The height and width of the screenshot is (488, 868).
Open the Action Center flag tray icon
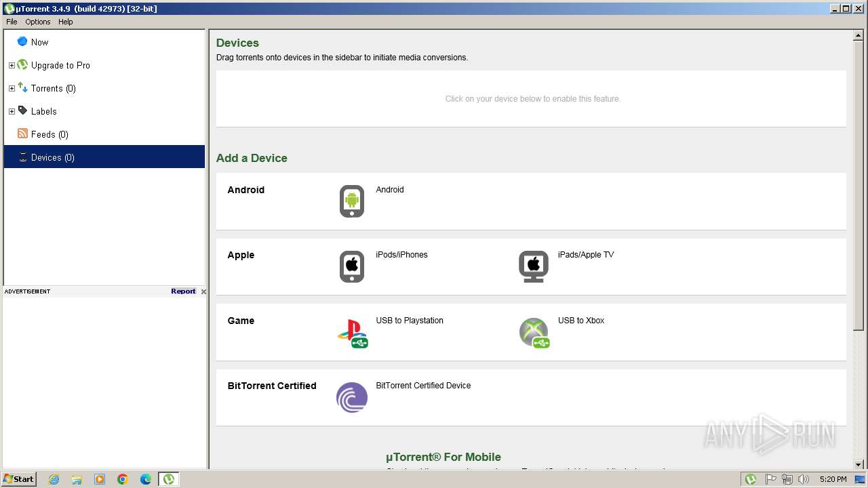tap(770, 479)
